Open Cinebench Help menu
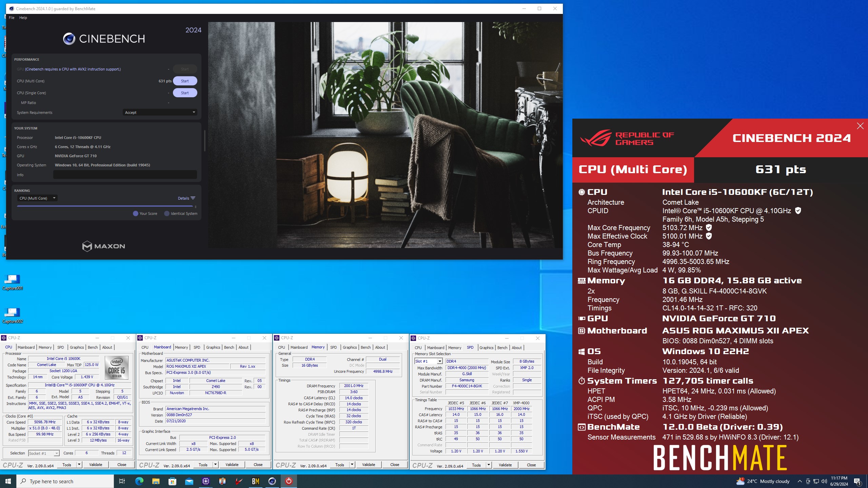Image resolution: width=868 pixels, height=488 pixels. tap(23, 18)
